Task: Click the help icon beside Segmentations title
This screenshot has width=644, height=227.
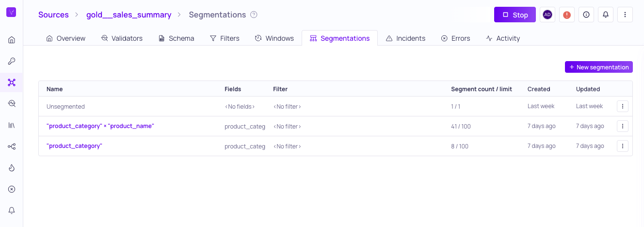Action: click(254, 15)
